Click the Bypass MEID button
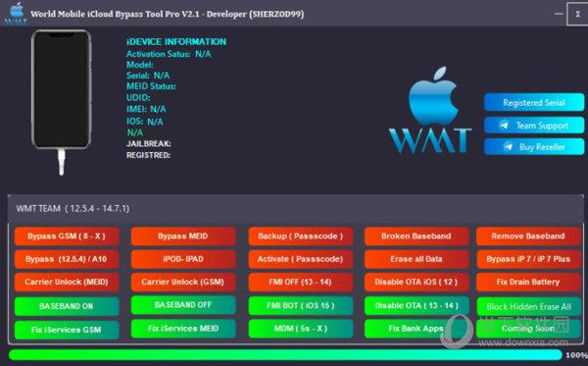588x366 pixels. tap(183, 236)
